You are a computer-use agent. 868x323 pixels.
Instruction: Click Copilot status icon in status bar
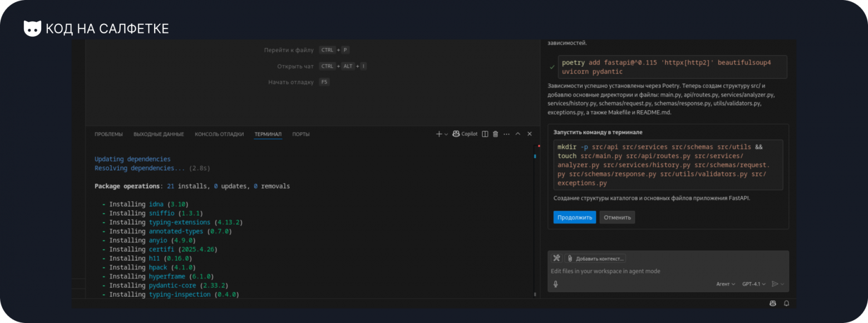tap(772, 304)
